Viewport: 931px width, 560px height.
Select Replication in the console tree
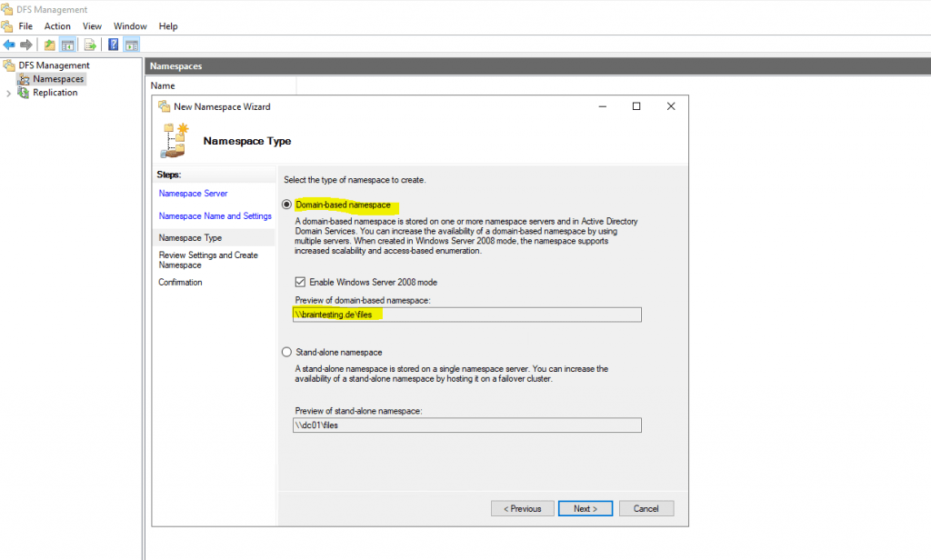(55, 93)
